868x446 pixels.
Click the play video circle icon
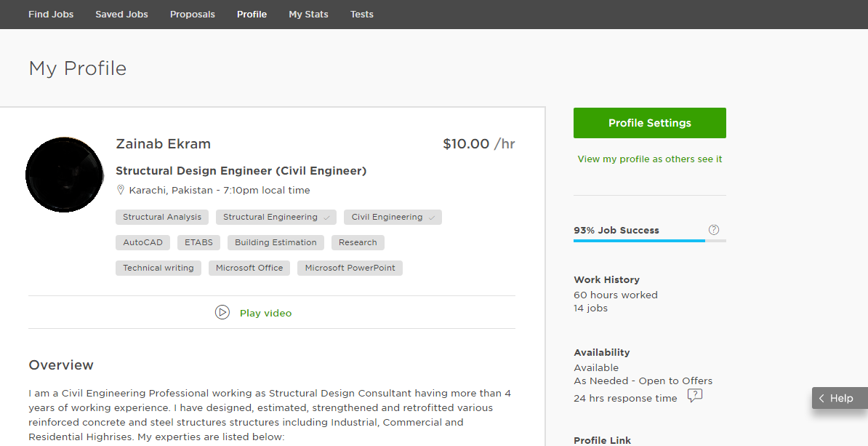[x=222, y=312]
